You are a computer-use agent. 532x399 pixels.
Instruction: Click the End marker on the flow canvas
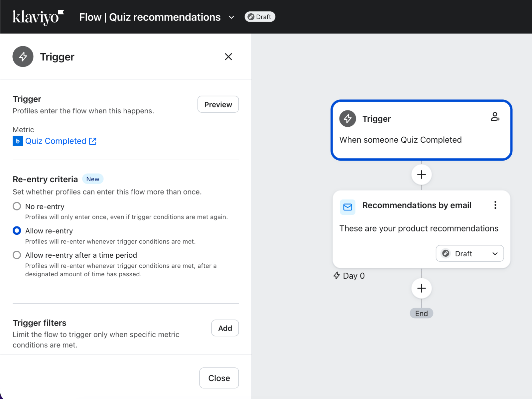click(421, 313)
